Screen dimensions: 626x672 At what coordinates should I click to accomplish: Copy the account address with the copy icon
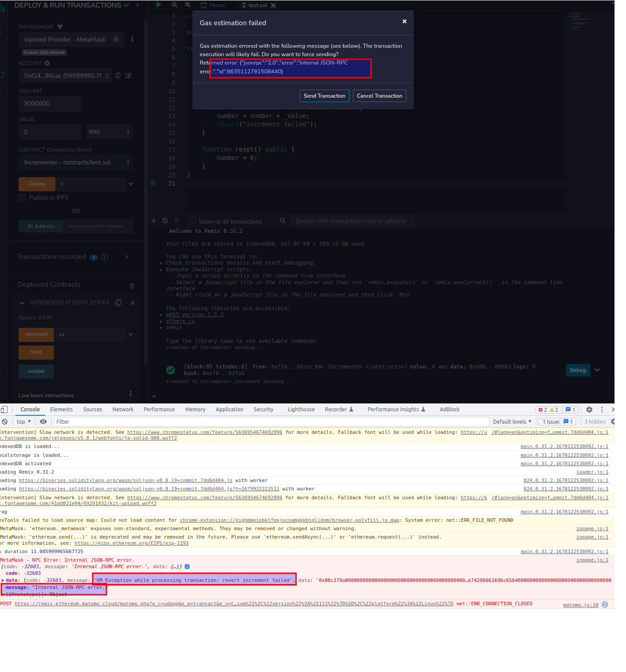pos(118,76)
